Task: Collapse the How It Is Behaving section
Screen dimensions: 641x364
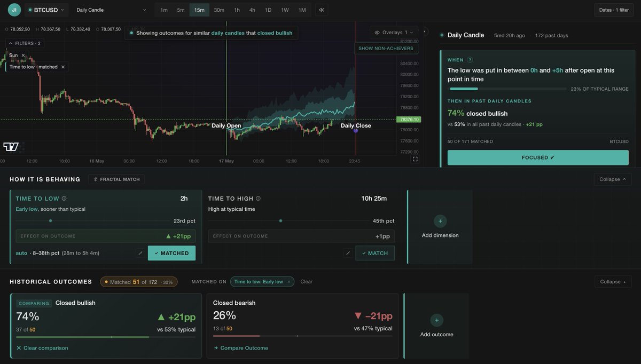Action: pyautogui.click(x=612, y=179)
